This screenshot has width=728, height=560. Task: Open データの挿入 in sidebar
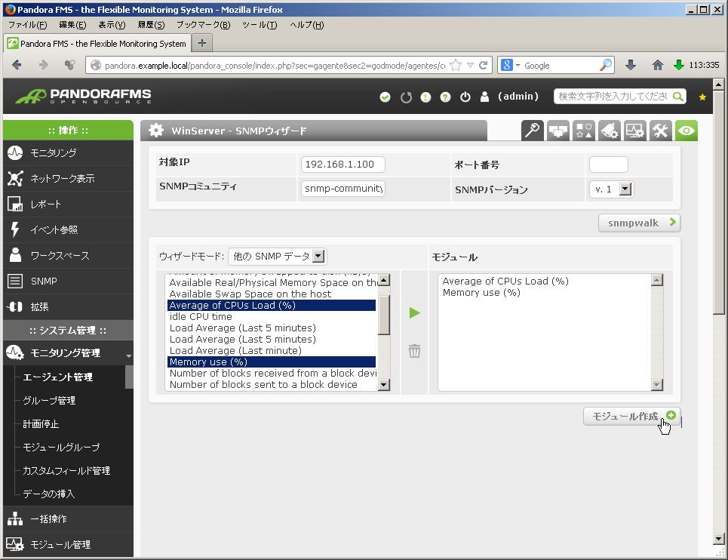49,494
